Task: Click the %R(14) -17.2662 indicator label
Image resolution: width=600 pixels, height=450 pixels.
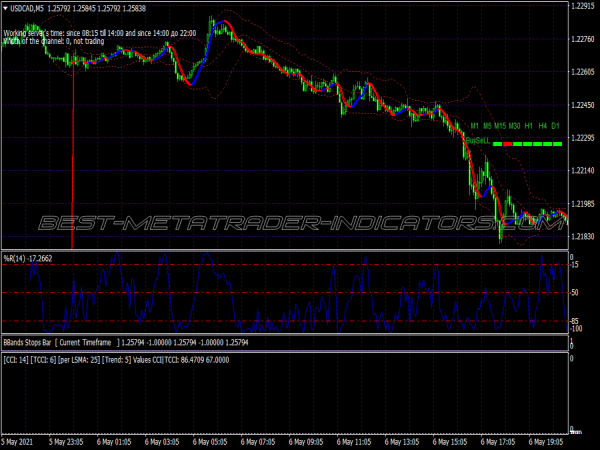Action: tap(28, 259)
